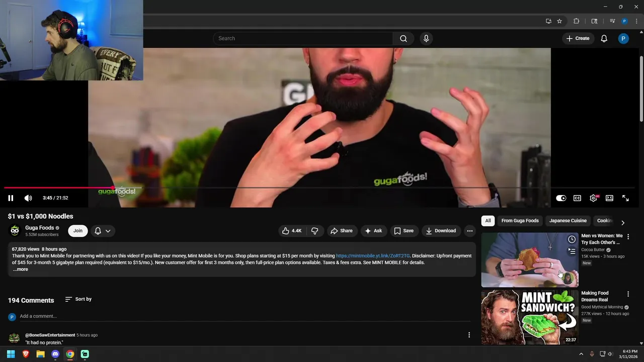
Task: Click the Share button
Action: click(342, 231)
